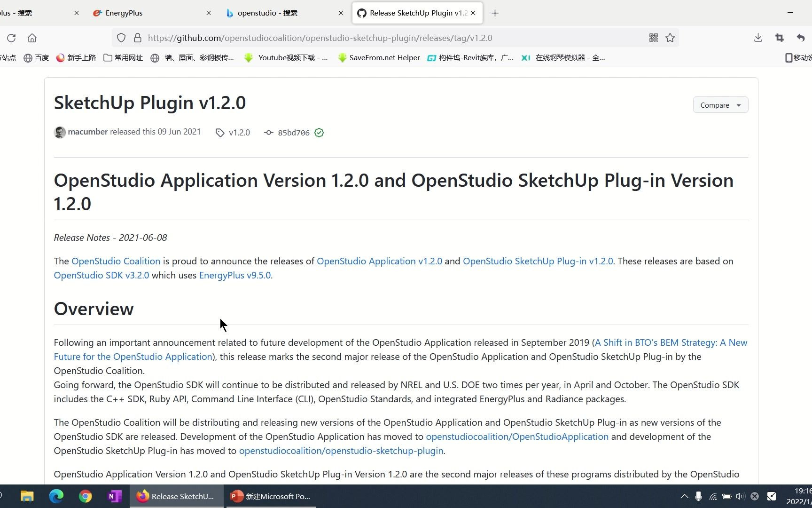This screenshot has width=812, height=508.
Task: Expand the Compare dropdown
Action: click(720, 105)
